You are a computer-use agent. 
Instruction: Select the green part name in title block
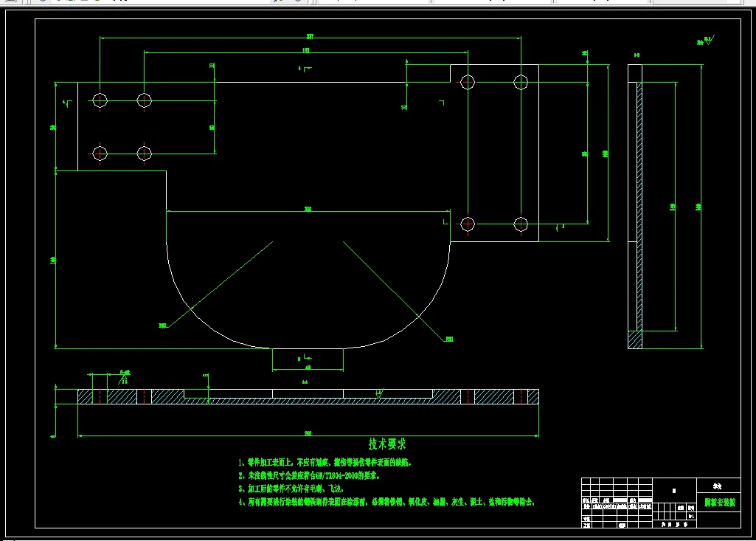click(719, 503)
